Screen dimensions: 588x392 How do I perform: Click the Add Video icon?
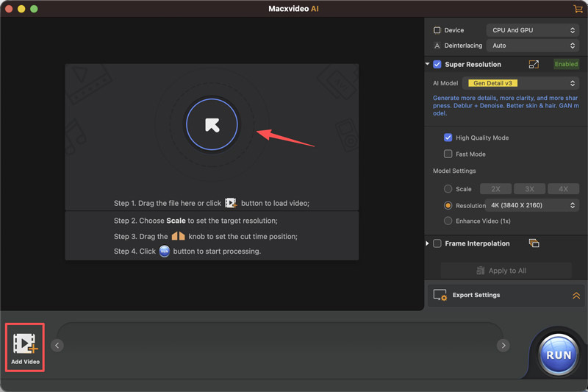click(x=25, y=344)
